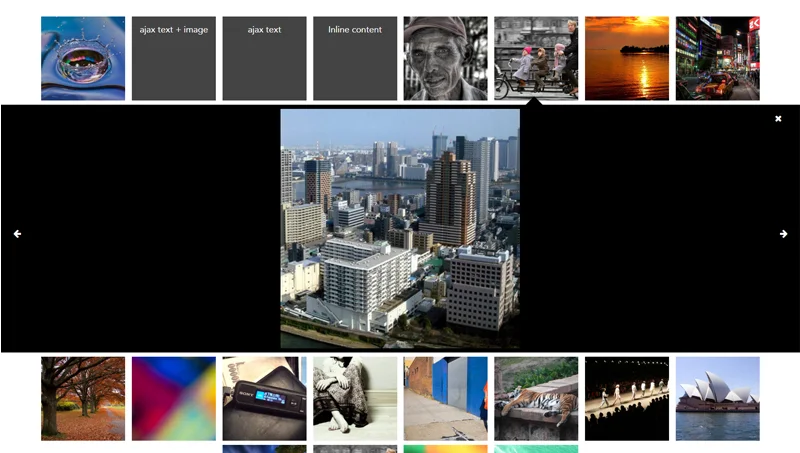Open the water drop splash thumbnail
Image resolution: width=800 pixels, height=453 pixels.
point(83,58)
